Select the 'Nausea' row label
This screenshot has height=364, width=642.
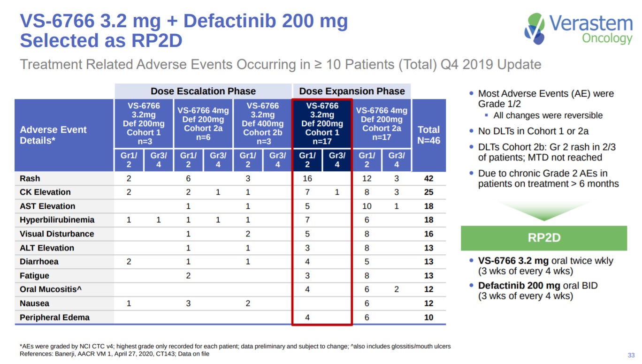34,303
